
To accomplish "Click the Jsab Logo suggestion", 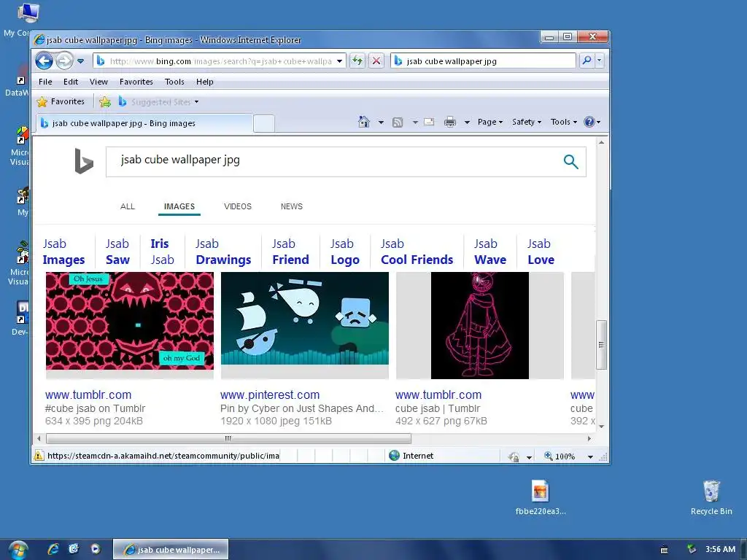I will tap(345, 252).
